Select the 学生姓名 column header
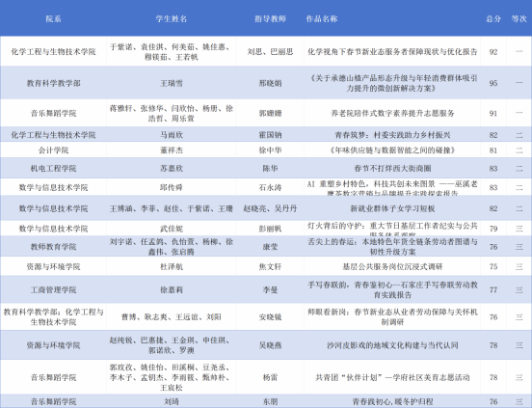This screenshot has width=532, height=409. coord(172,19)
